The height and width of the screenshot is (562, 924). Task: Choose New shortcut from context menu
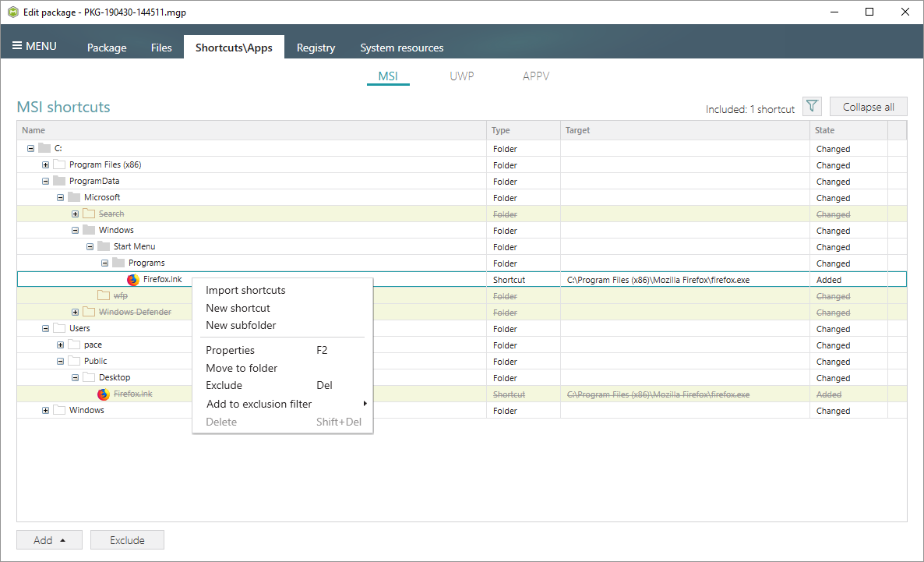(283, 308)
